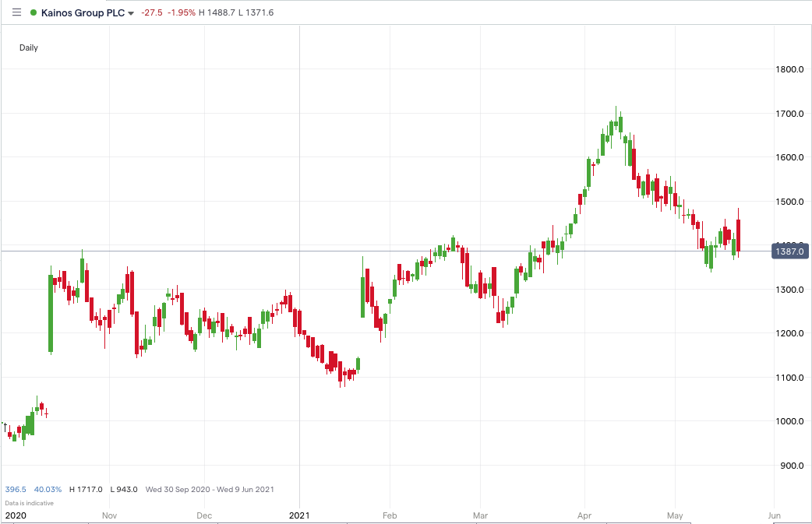Click the Data is indicative notice

pos(30,502)
